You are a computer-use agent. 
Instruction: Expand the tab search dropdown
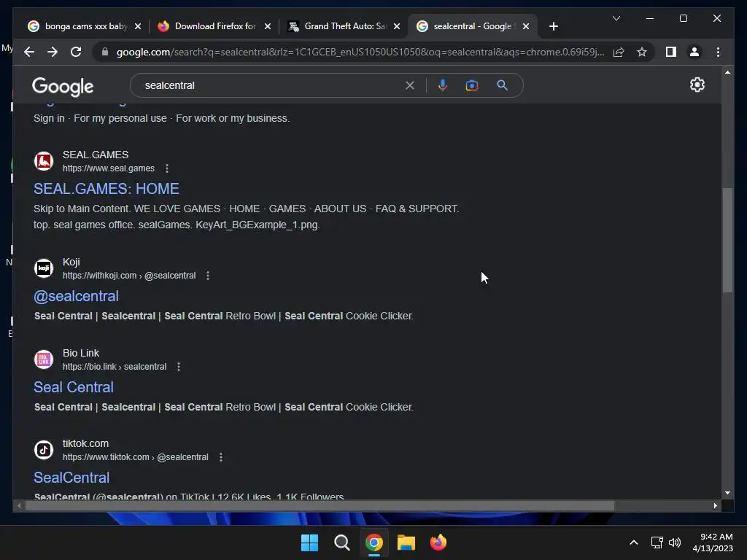[616, 18]
